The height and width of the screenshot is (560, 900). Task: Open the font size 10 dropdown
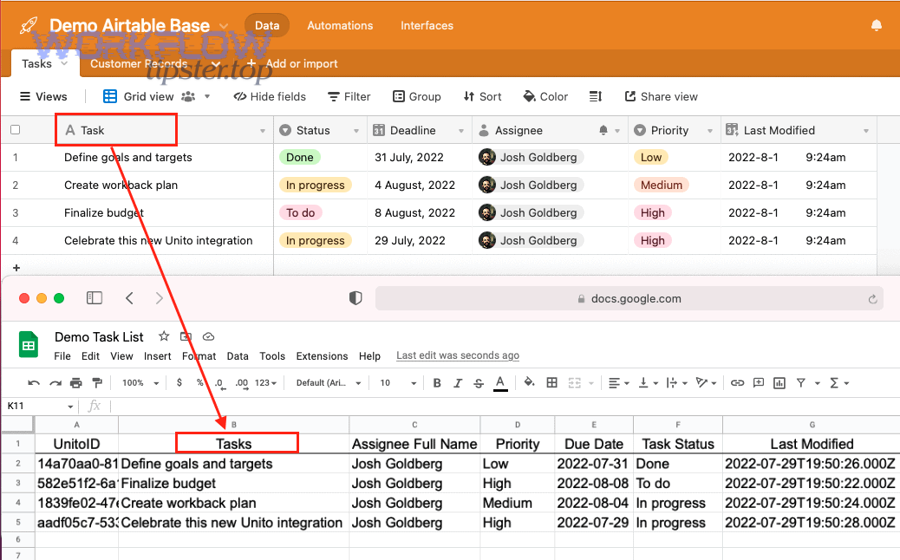(x=398, y=383)
